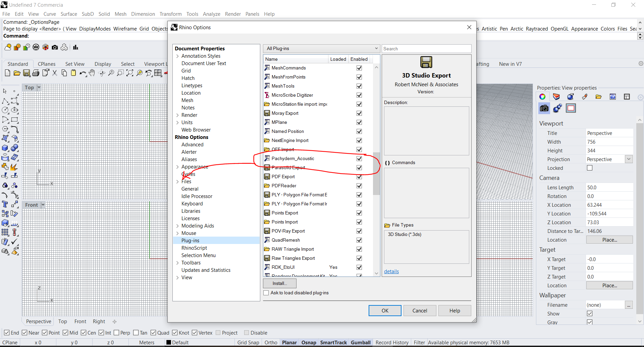The image size is (644, 347).
Task: Click the Camera Location Place... button
Action: tap(609, 240)
